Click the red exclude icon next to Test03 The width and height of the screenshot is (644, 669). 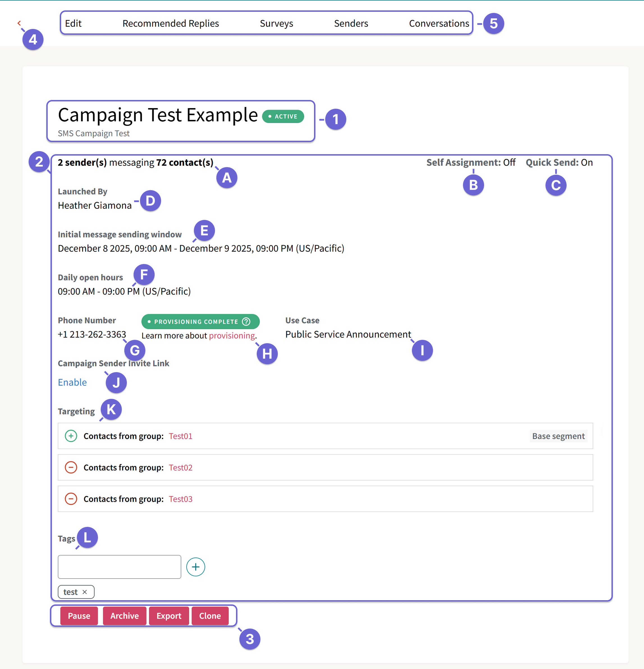click(x=71, y=499)
